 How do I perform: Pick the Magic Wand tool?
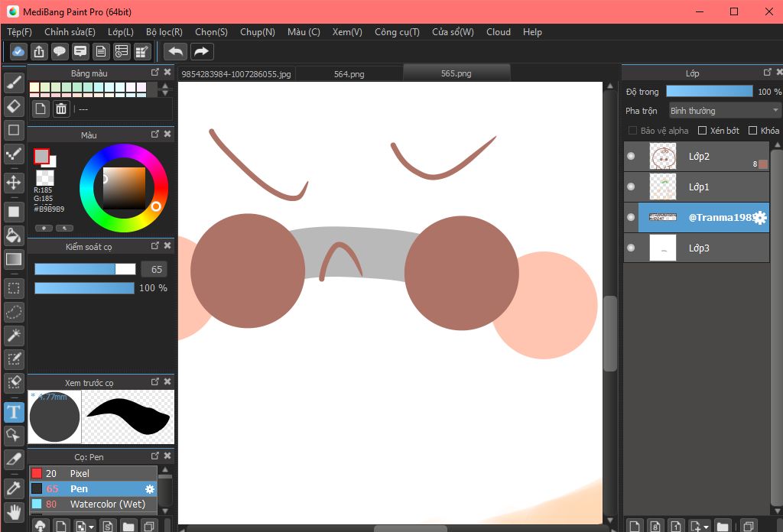[14, 335]
